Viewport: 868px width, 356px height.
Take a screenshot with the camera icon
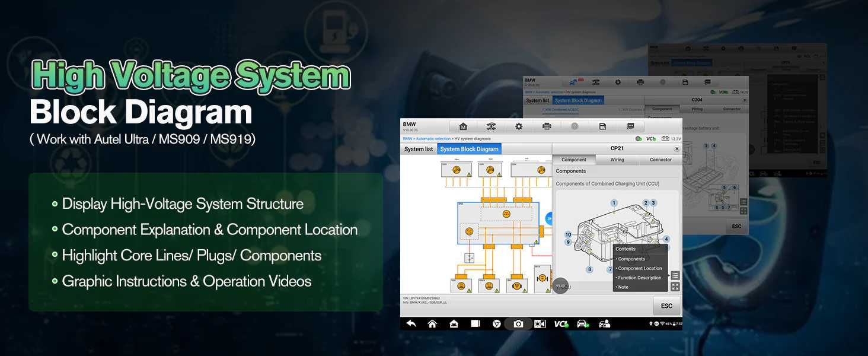point(518,323)
